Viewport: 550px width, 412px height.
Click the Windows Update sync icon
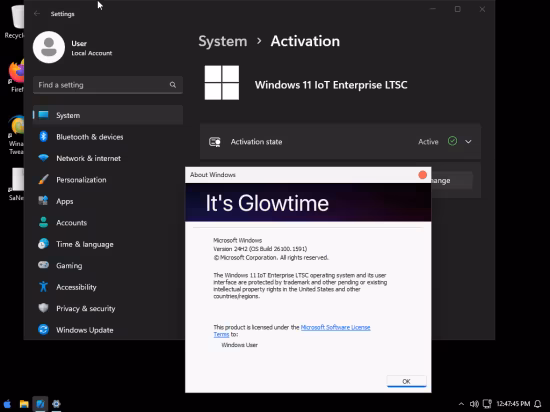[43, 330]
